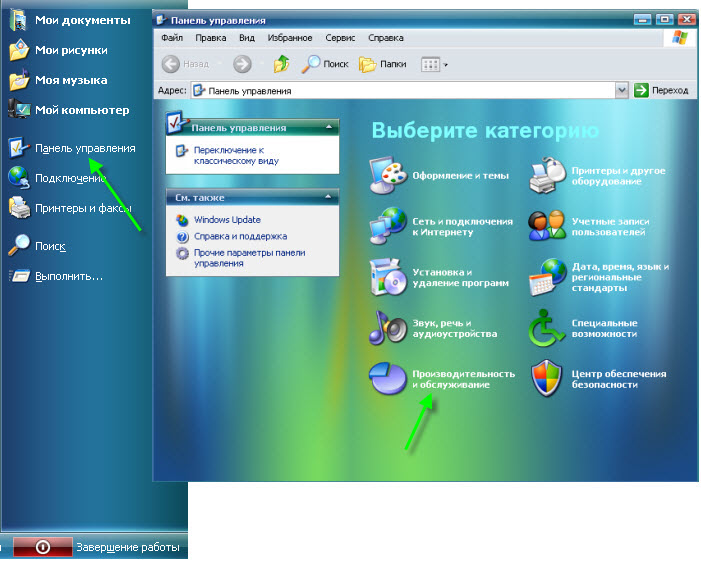Click the Мои документы icon in Start menu
The width and height of the screenshot is (701, 577).
coord(18,20)
